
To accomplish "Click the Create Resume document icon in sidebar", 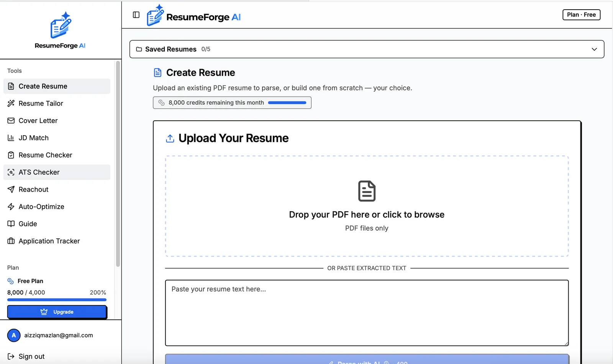I will click(x=11, y=86).
